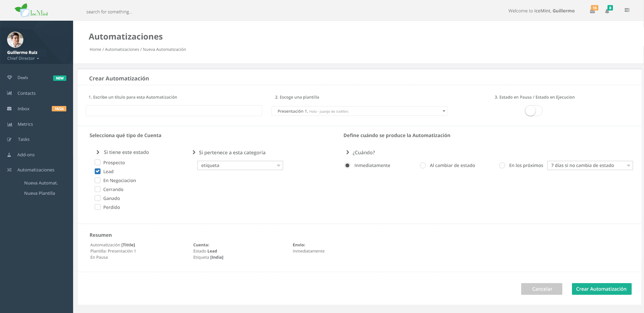Click the Nueva Automatización breadcrumb
Screen dimensions: 644x313
164,49
